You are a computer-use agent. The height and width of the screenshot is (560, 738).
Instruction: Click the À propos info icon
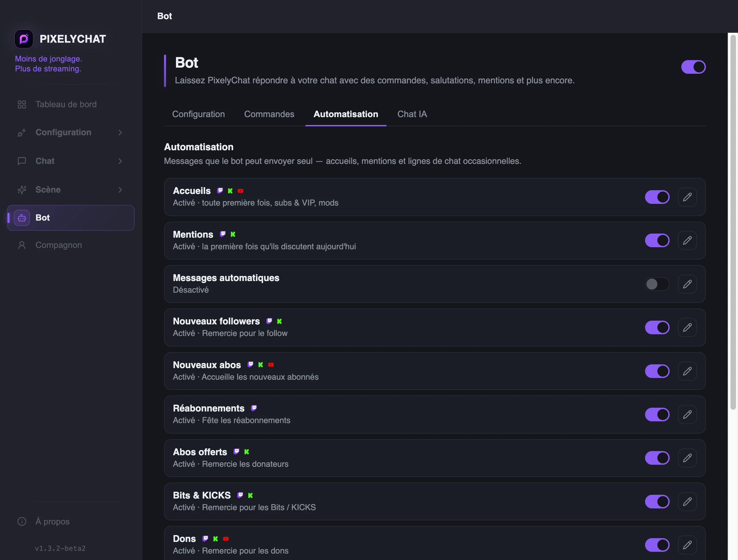click(22, 521)
